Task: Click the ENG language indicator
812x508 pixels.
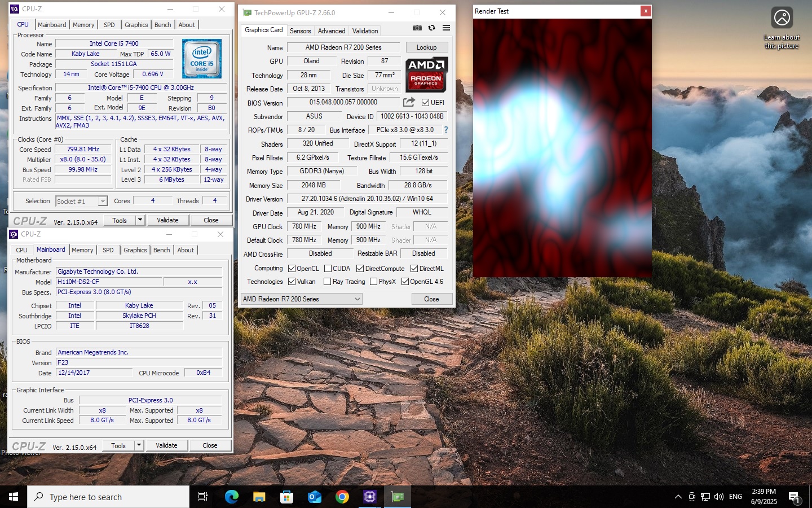Action: click(735, 497)
